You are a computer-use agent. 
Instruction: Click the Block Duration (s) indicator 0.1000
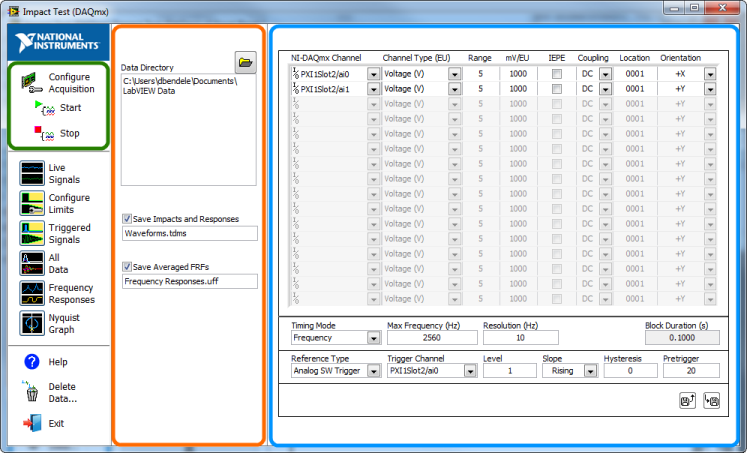click(x=682, y=338)
